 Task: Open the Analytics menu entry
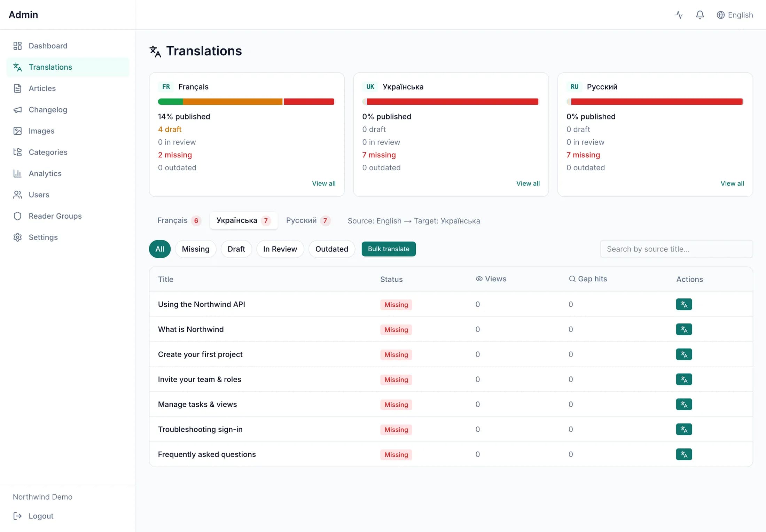68,173
